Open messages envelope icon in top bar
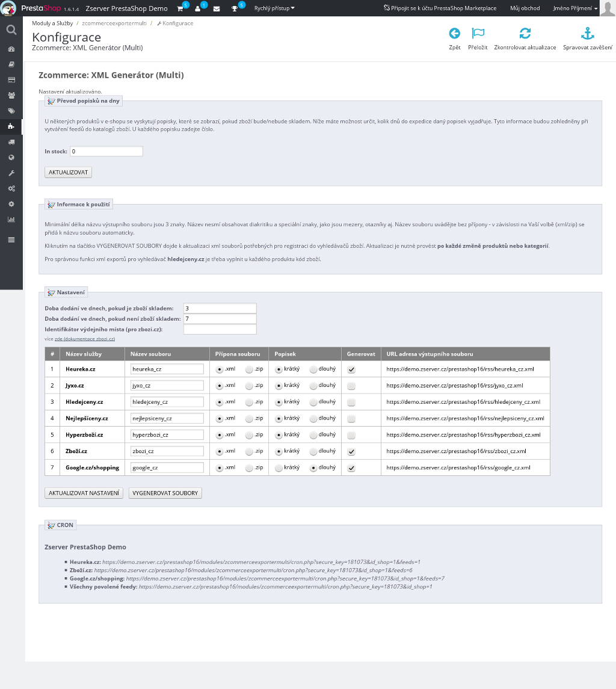 (x=217, y=9)
